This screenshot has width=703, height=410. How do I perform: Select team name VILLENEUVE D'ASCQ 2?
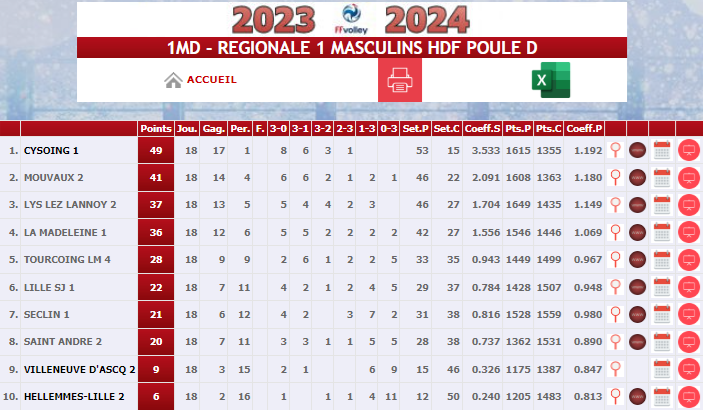coord(79,370)
